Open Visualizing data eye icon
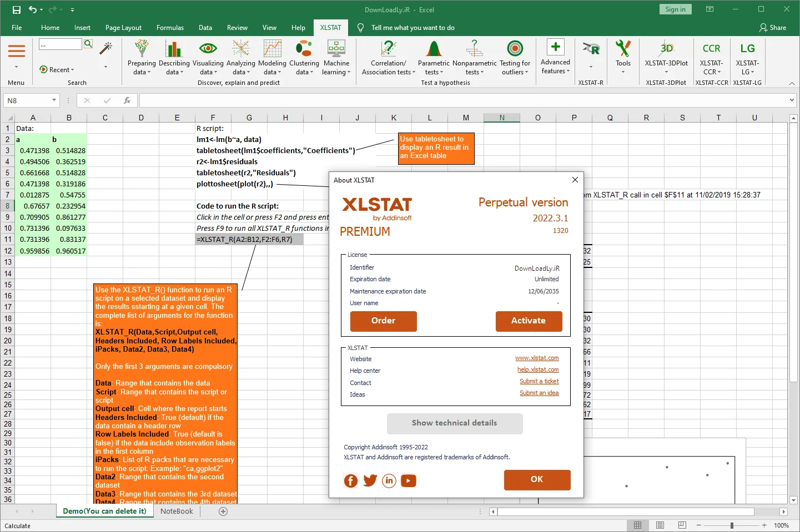 click(208, 48)
